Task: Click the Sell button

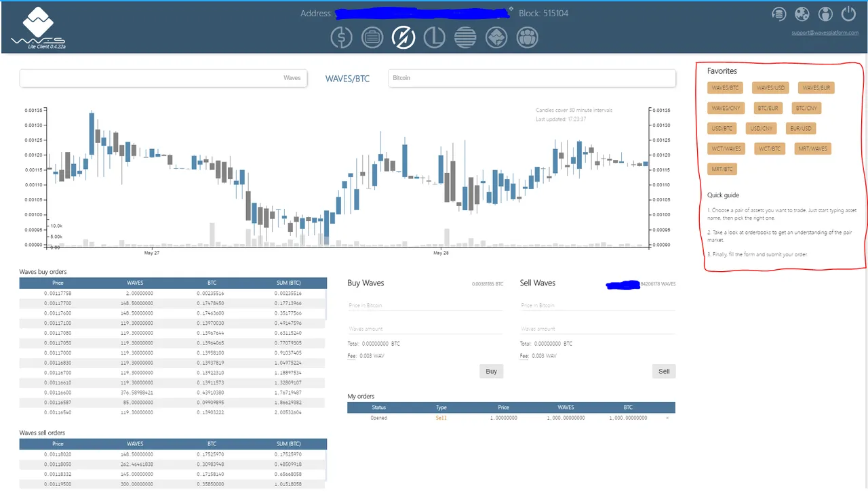Action: coord(664,371)
